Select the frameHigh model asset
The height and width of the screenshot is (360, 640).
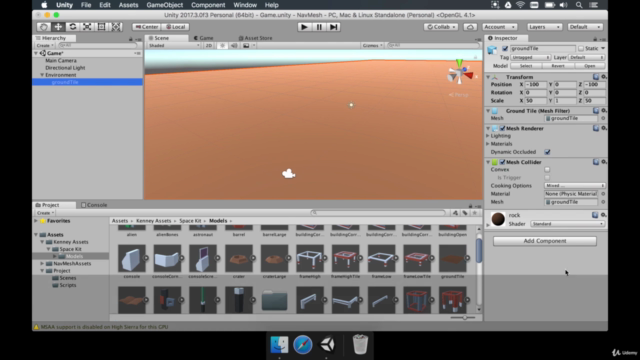[310, 258]
